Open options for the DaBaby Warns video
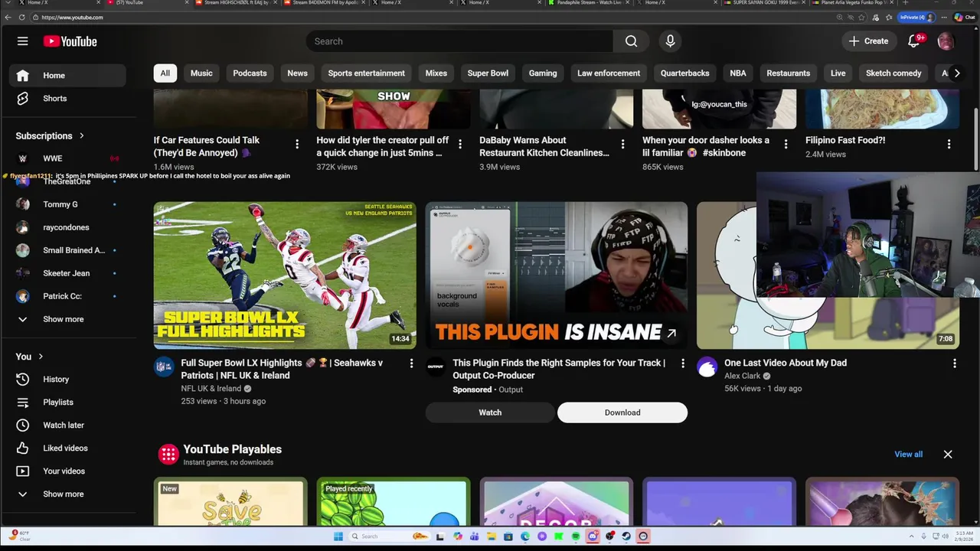 point(622,144)
